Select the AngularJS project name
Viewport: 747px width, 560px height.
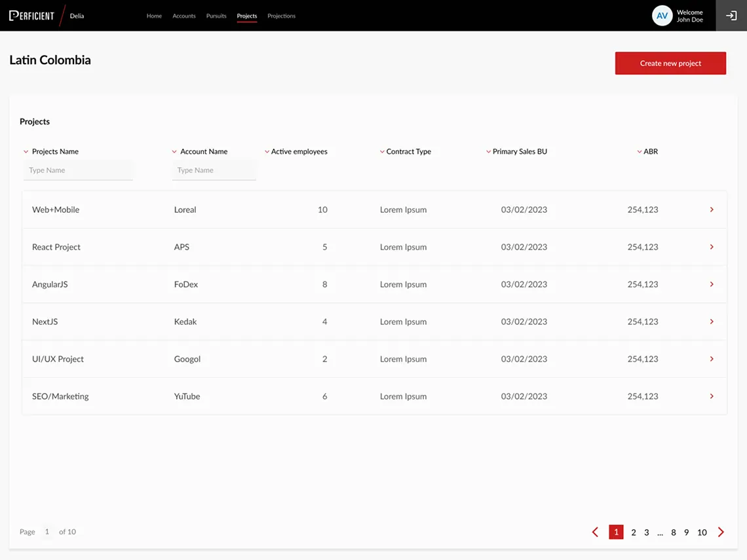(x=50, y=284)
